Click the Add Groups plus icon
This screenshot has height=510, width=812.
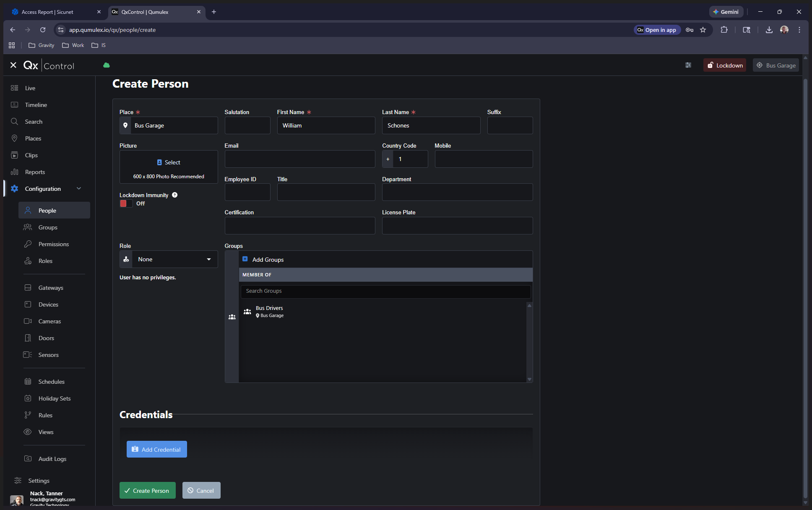click(x=245, y=259)
